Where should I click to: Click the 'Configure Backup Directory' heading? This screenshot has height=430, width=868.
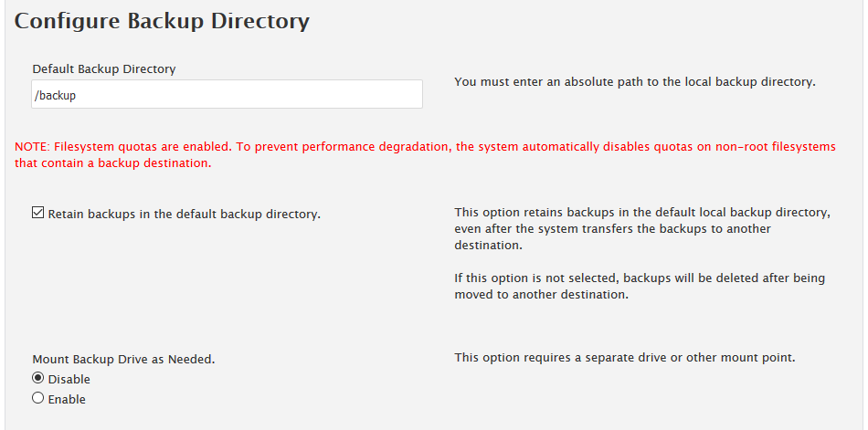(x=163, y=21)
